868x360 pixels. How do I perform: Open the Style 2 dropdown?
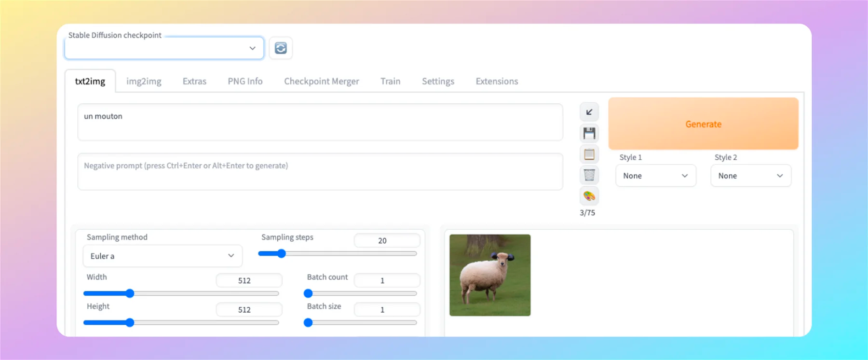pyautogui.click(x=751, y=176)
